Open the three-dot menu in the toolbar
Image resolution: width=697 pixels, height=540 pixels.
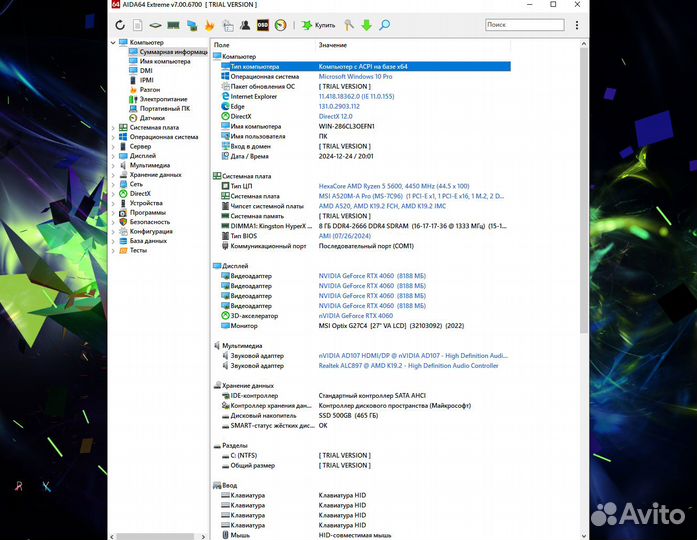point(577,25)
